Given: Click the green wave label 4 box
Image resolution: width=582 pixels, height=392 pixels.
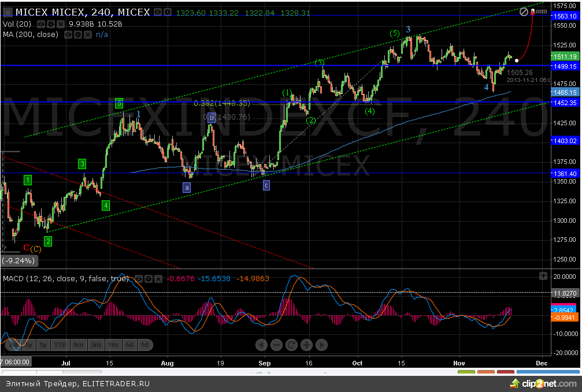Looking at the screenshot, I should [106, 206].
